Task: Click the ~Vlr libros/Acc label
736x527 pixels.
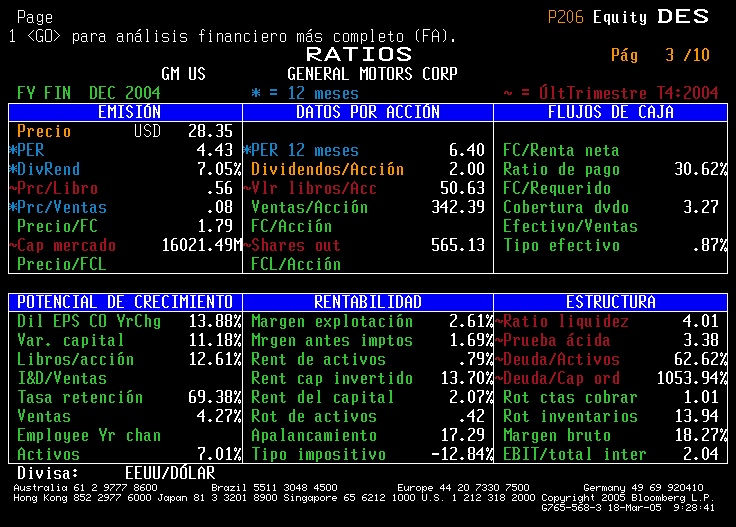Action: pos(310,188)
